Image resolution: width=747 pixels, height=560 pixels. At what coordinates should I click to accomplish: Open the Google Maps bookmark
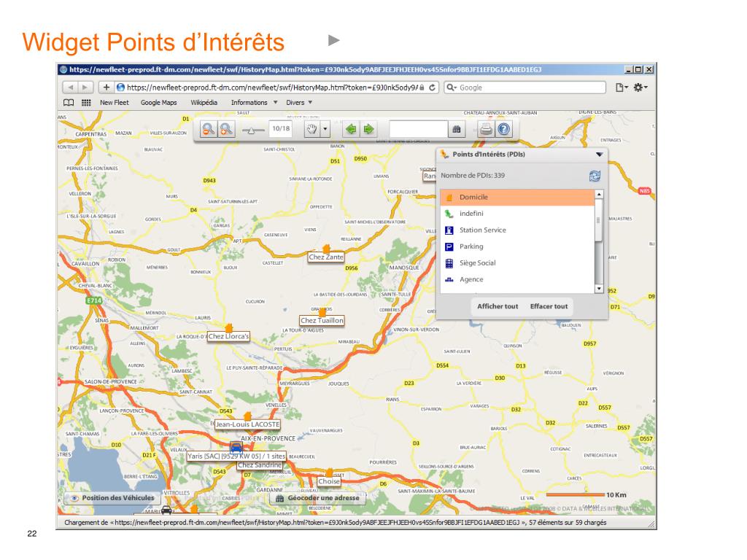158,102
